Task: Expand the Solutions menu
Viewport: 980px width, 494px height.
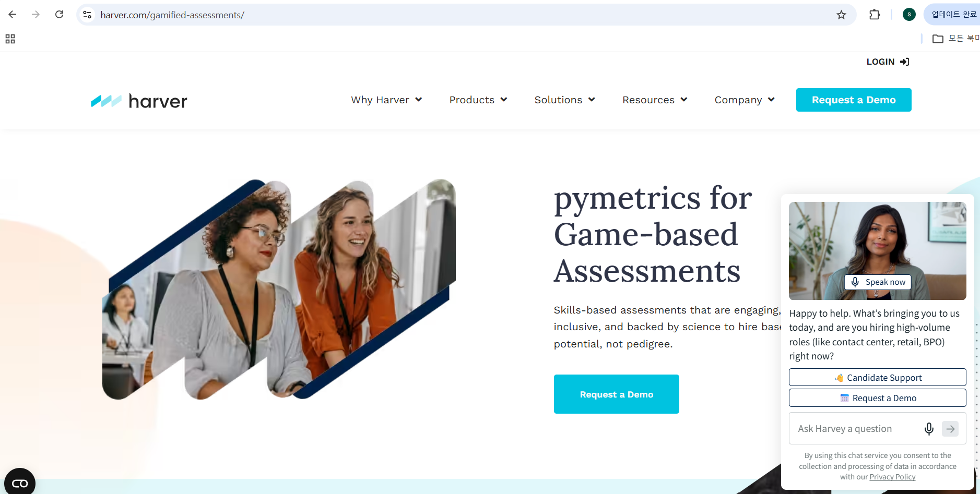Action: 564,100
